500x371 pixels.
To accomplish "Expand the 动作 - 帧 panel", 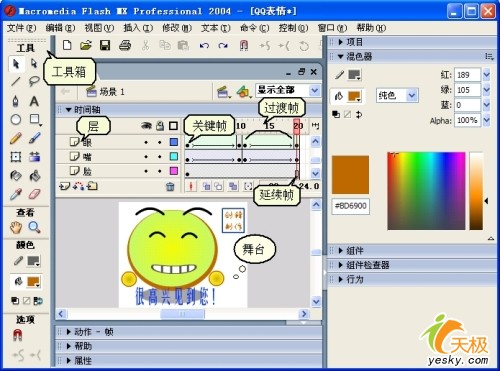I will pos(69,332).
